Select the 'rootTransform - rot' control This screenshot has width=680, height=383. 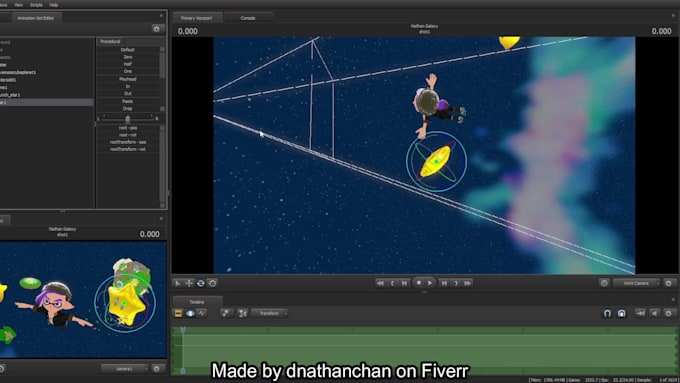128,149
